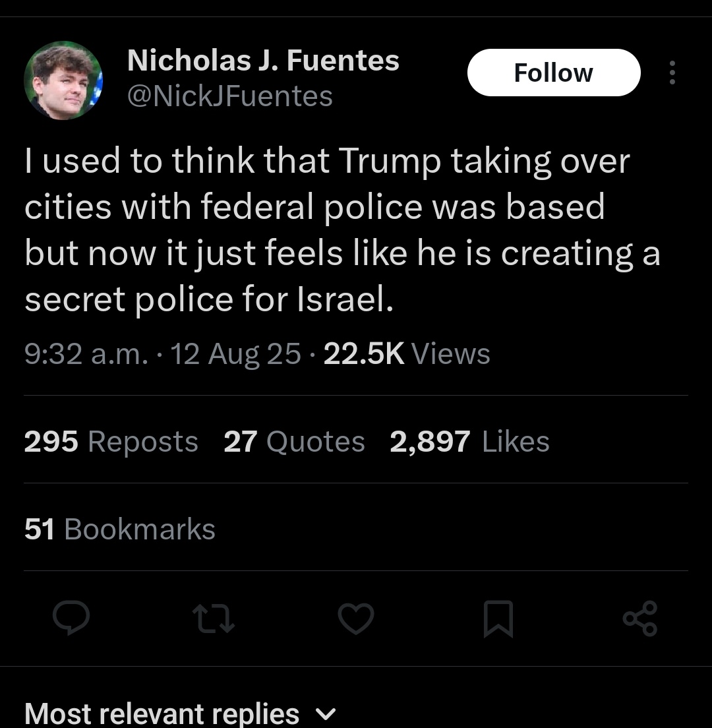
Task: View the 22.5K Views analytics
Action: (x=407, y=353)
